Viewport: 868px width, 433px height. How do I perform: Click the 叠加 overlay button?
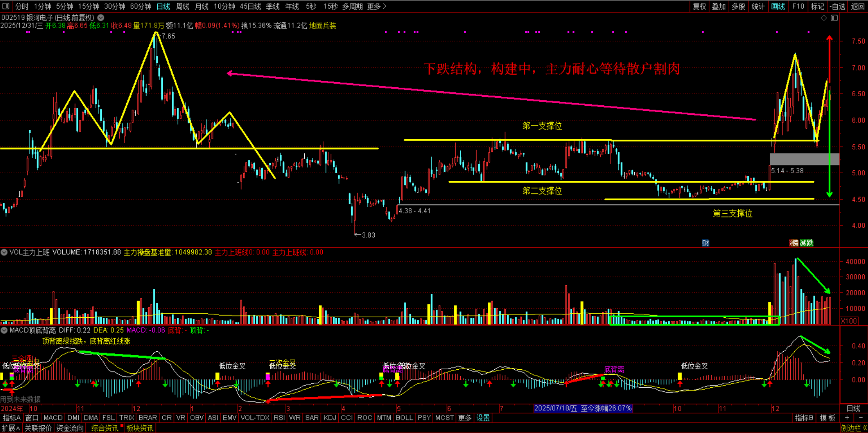pyautogui.click(x=719, y=6)
